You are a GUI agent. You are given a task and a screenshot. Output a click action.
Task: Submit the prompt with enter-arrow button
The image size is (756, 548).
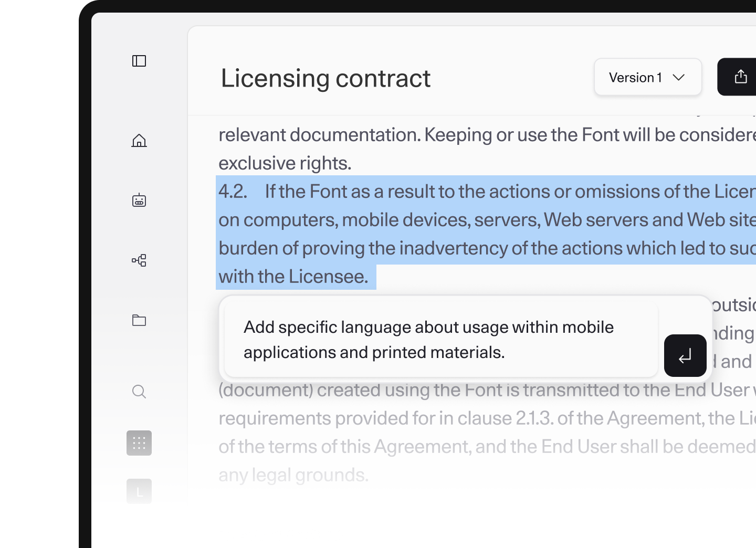pyautogui.click(x=685, y=356)
